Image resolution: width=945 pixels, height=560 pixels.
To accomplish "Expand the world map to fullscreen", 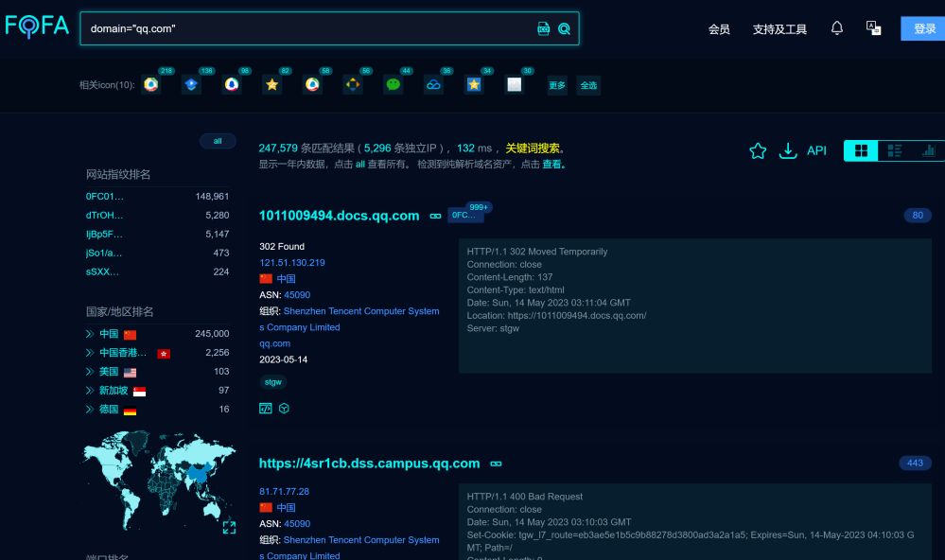I will click(229, 527).
